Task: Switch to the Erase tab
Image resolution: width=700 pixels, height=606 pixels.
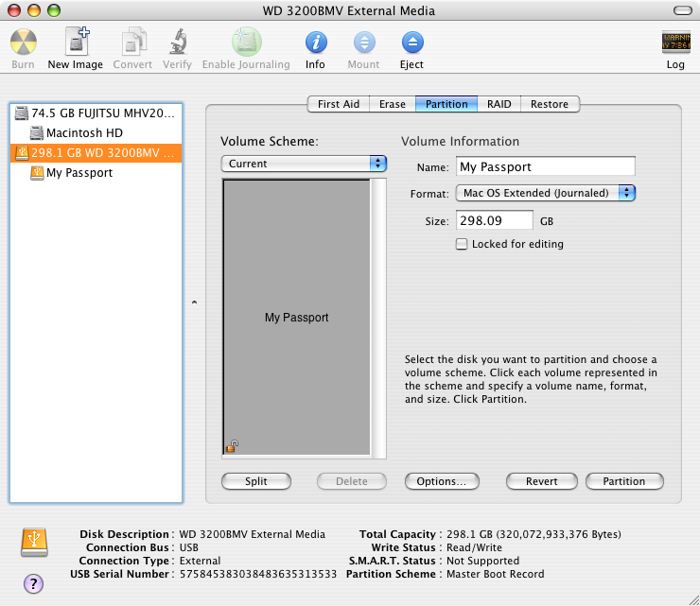Action: click(393, 104)
